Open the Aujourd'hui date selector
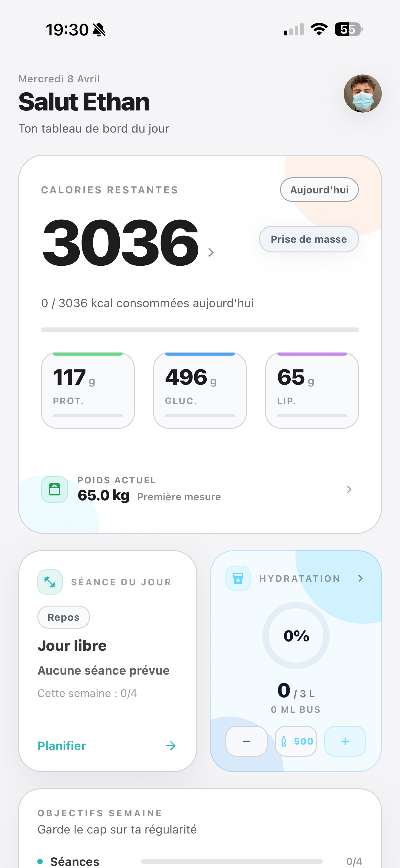This screenshot has height=868, width=400. pos(319,190)
